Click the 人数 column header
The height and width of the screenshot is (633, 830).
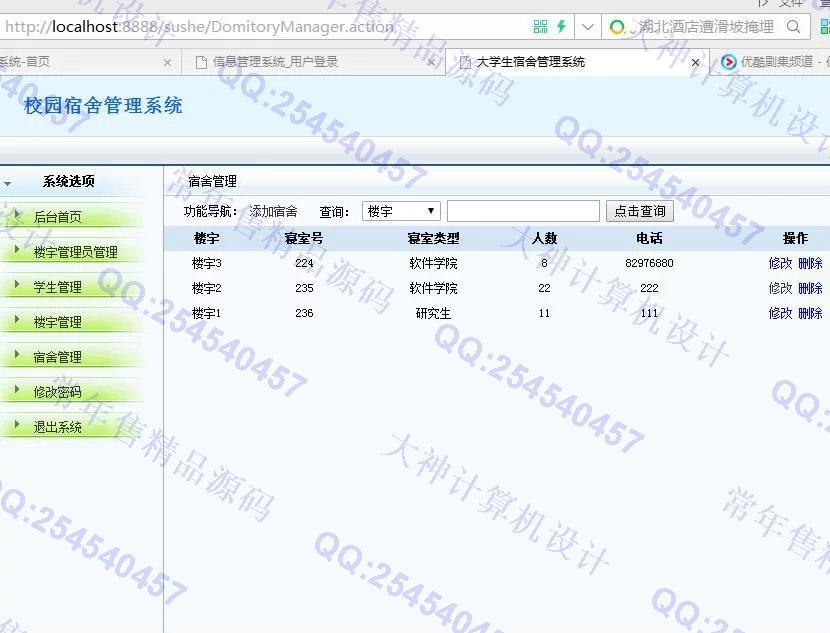544,238
